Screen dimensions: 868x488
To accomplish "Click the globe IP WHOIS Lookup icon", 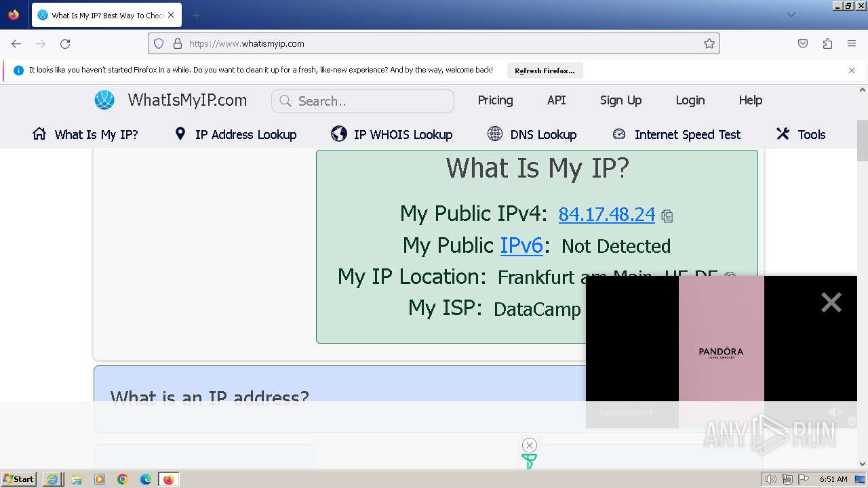I will click(339, 134).
